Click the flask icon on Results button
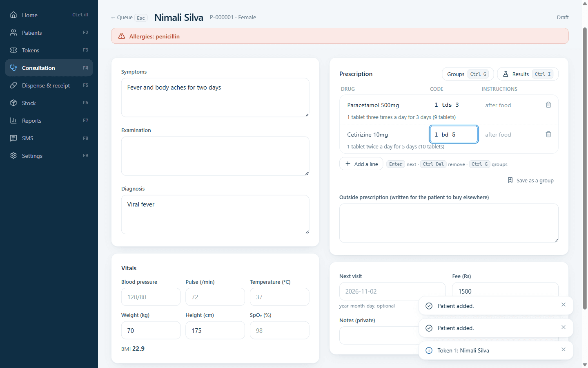This screenshot has height=368, width=588. pyautogui.click(x=506, y=74)
